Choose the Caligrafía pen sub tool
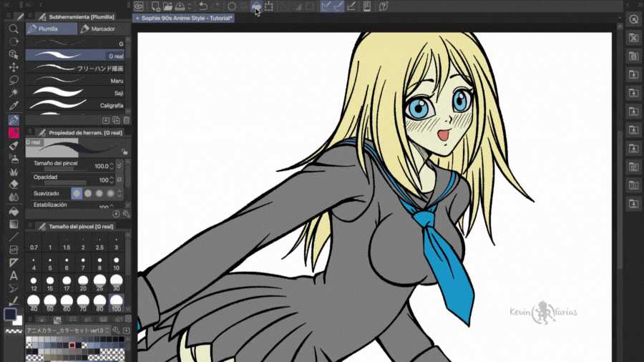This screenshot has width=644, height=362. pyautogui.click(x=75, y=104)
